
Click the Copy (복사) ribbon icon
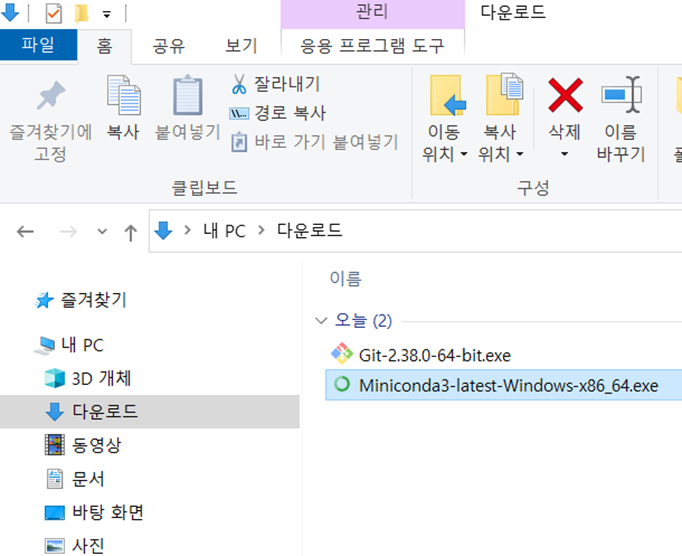click(x=124, y=95)
